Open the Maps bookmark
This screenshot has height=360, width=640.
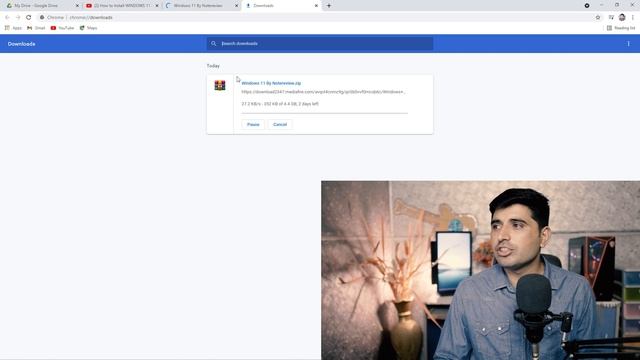[88, 28]
